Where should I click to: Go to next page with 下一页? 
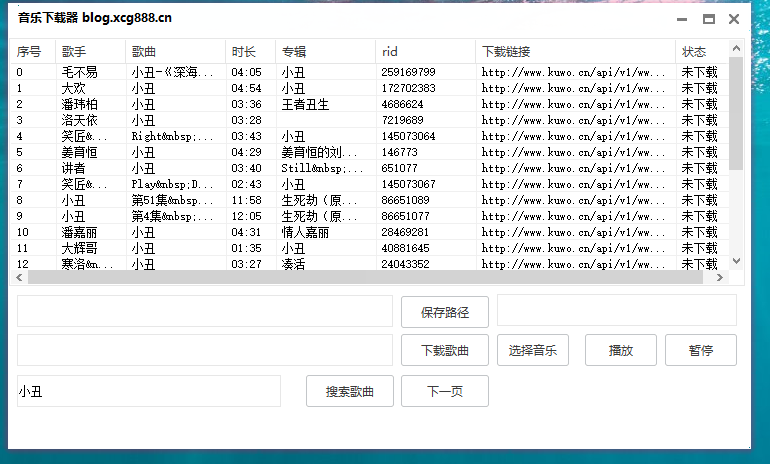click(x=444, y=391)
